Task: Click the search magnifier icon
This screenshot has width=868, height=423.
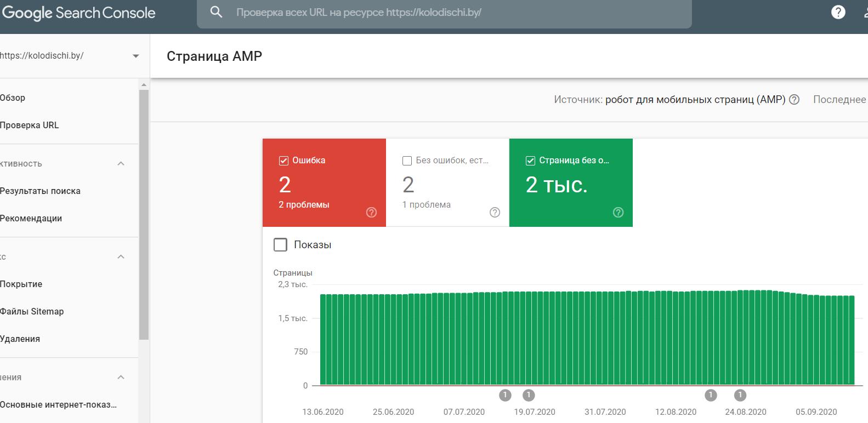Action: [217, 12]
